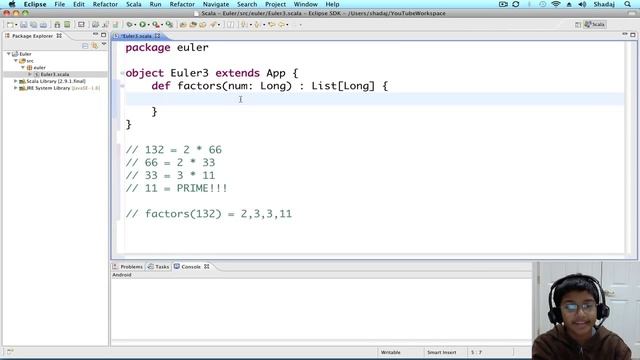The image size is (640, 360).
Task: Open the External Tools dropdown arrow
Action: pos(162,25)
